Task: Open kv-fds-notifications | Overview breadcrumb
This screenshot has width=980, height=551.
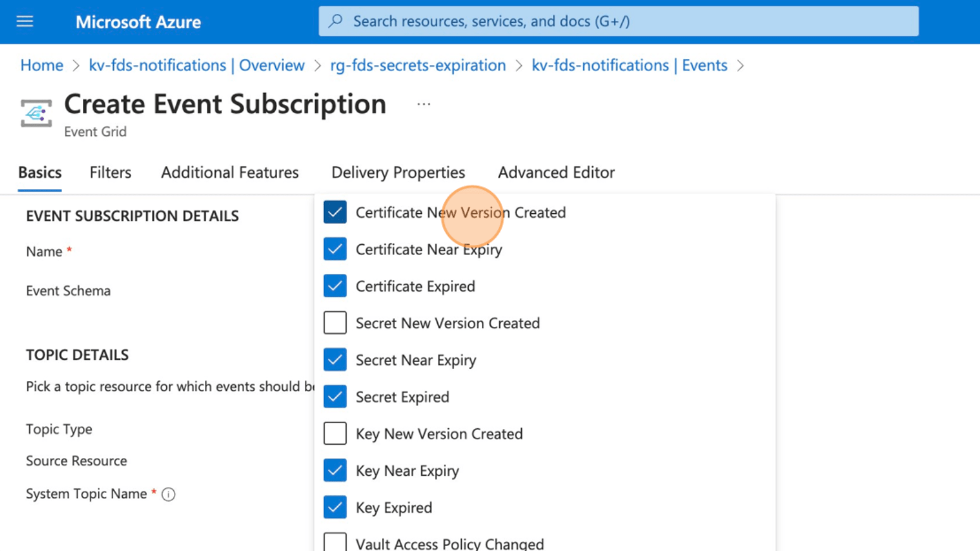Action: pyautogui.click(x=197, y=65)
